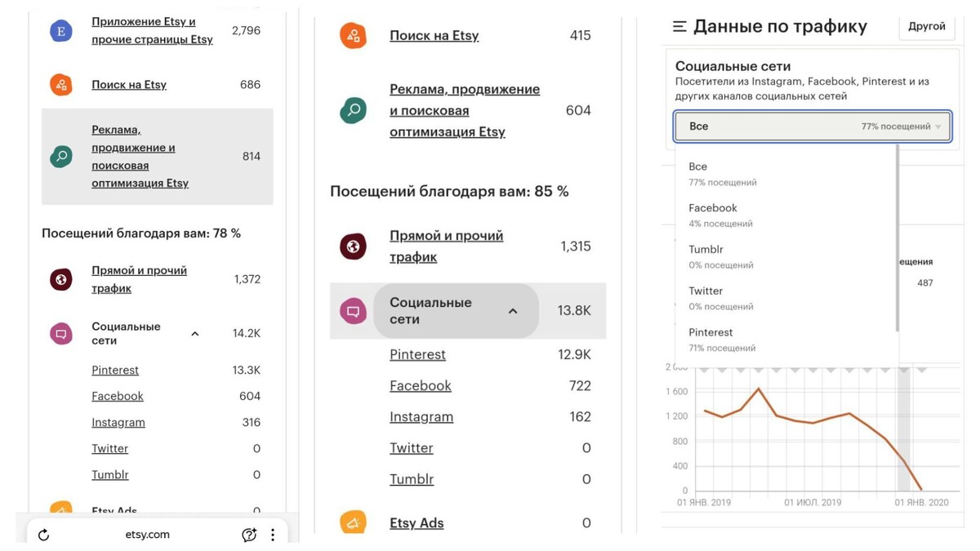Open 'Instagram' link showing 316 visits
The image size is (980, 551).
(118, 422)
